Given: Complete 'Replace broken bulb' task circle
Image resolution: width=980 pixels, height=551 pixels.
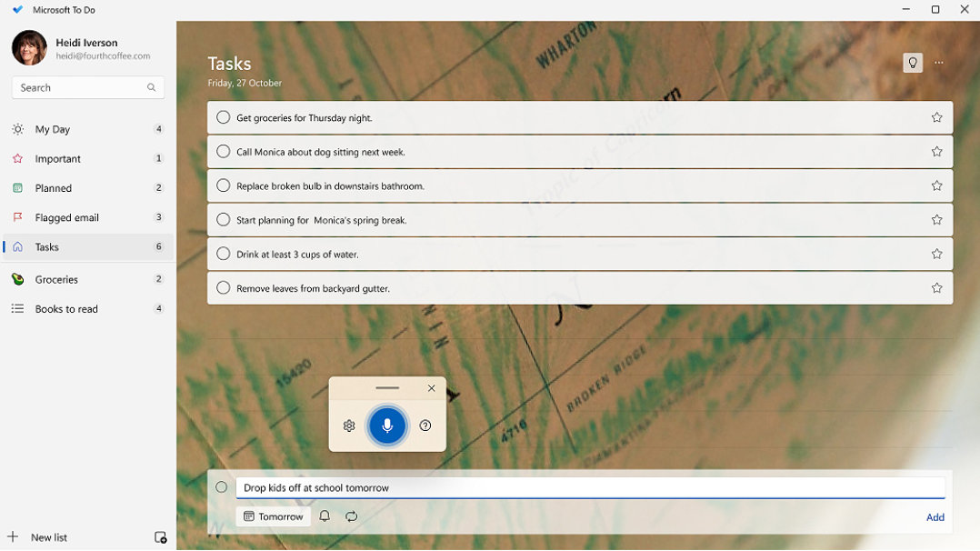Looking at the screenshot, I should 223,185.
